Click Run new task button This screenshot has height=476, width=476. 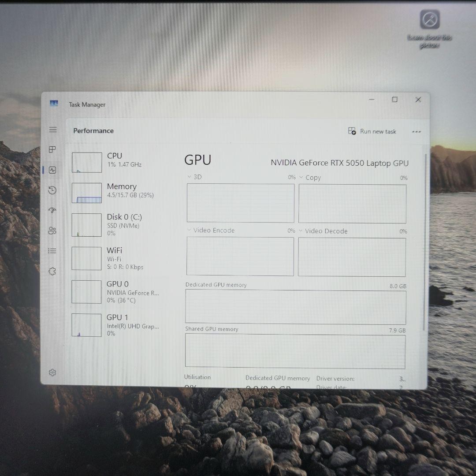click(372, 131)
